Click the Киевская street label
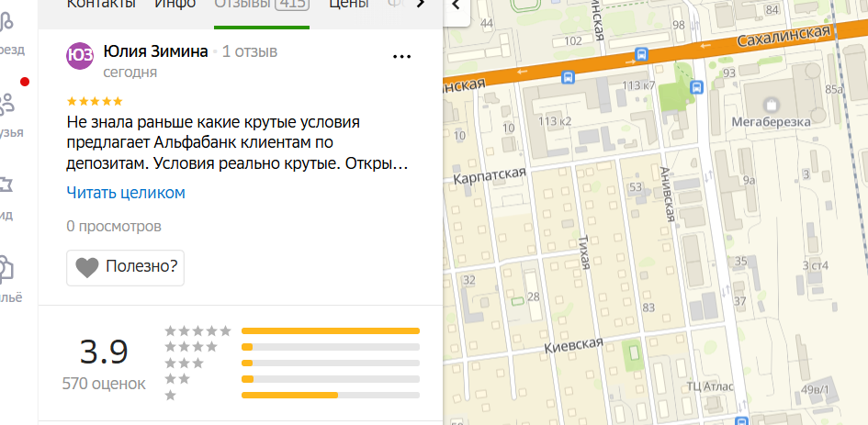This screenshot has width=868, height=425. click(573, 346)
